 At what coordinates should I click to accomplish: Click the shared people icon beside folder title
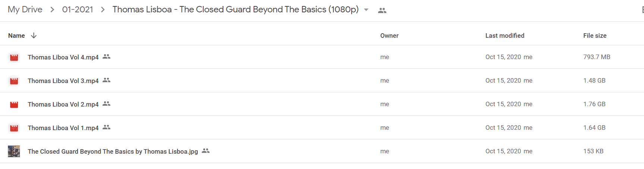[x=382, y=10]
